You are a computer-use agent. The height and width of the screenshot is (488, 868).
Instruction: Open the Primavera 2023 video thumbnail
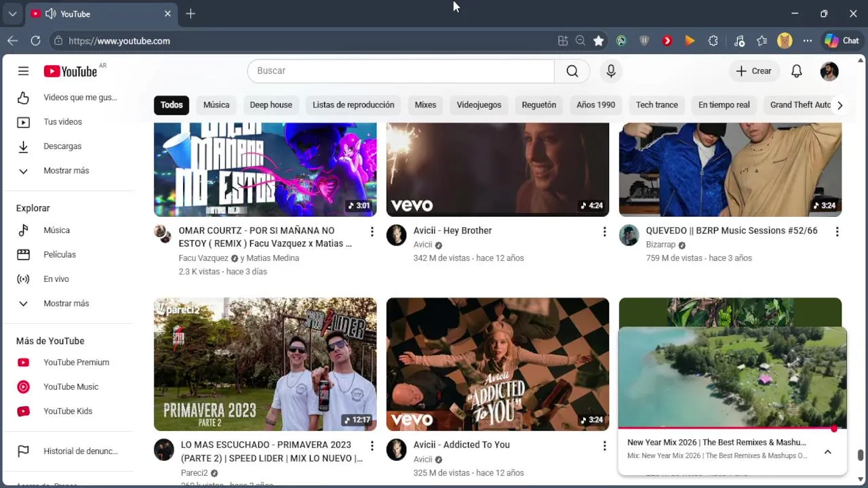(x=265, y=365)
